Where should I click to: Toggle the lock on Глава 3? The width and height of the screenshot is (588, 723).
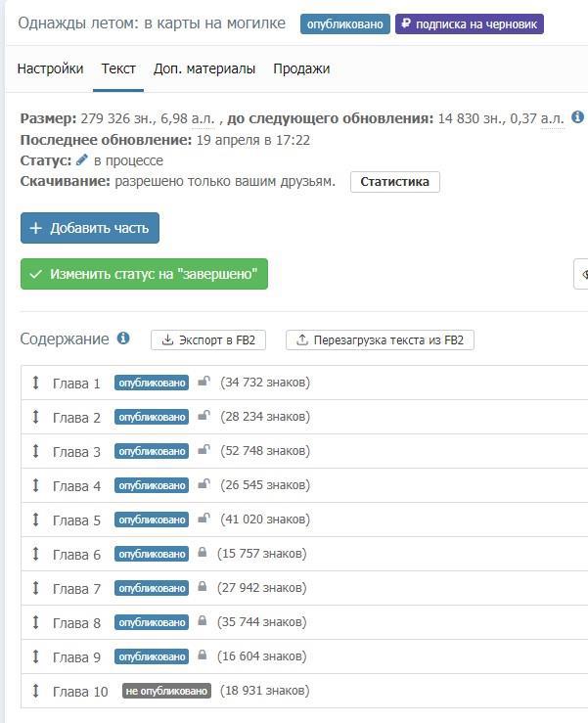(x=204, y=451)
